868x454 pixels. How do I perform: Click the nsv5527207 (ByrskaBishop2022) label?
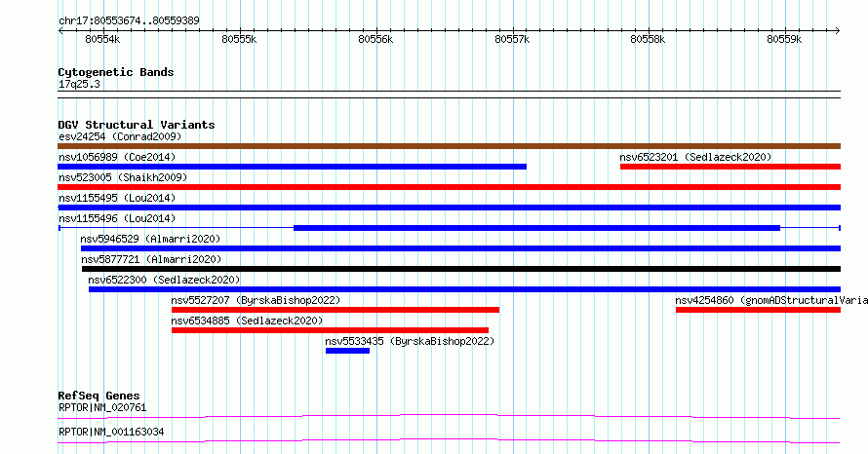click(256, 300)
